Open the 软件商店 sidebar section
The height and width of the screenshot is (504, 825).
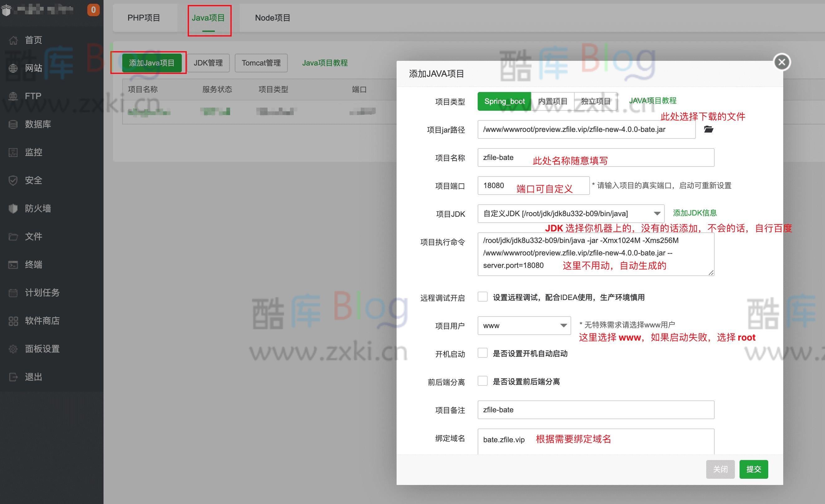[x=42, y=321]
